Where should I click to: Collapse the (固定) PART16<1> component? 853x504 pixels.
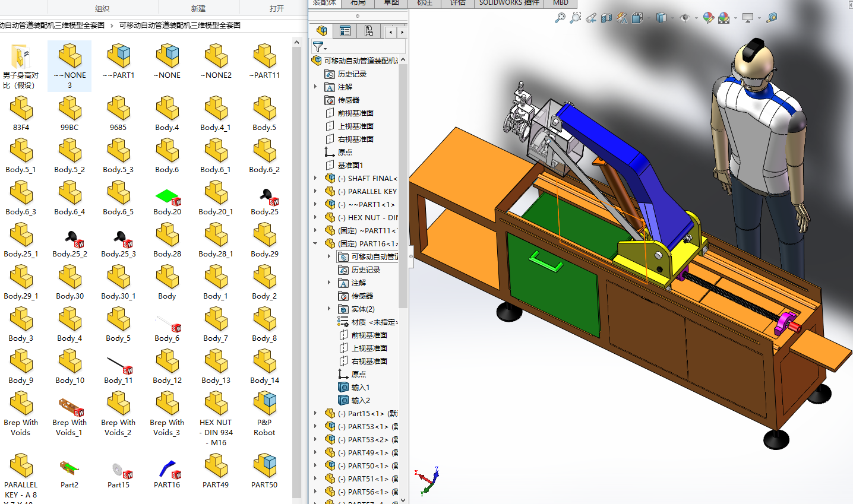pyautogui.click(x=315, y=243)
